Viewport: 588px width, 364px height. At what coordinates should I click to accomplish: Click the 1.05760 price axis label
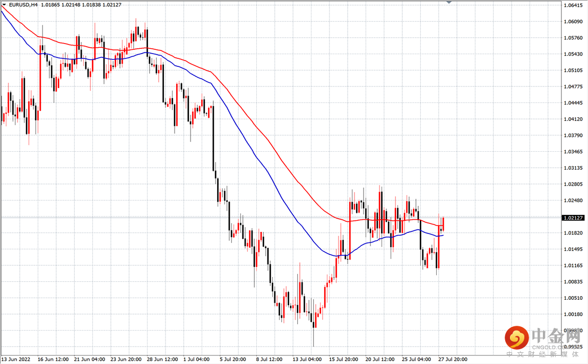click(x=573, y=38)
